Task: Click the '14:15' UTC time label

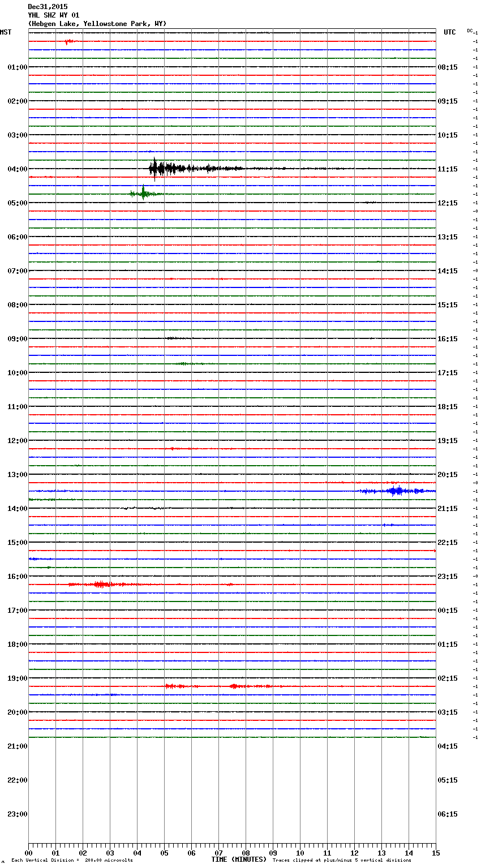Action: [448, 271]
